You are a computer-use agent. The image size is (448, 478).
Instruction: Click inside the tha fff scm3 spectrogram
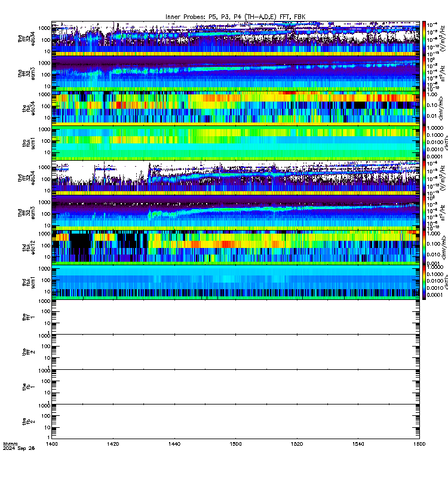coord(235,73)
